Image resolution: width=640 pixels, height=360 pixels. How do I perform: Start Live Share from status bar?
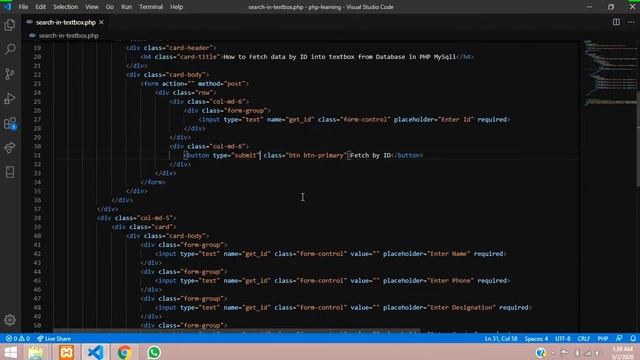54,338
